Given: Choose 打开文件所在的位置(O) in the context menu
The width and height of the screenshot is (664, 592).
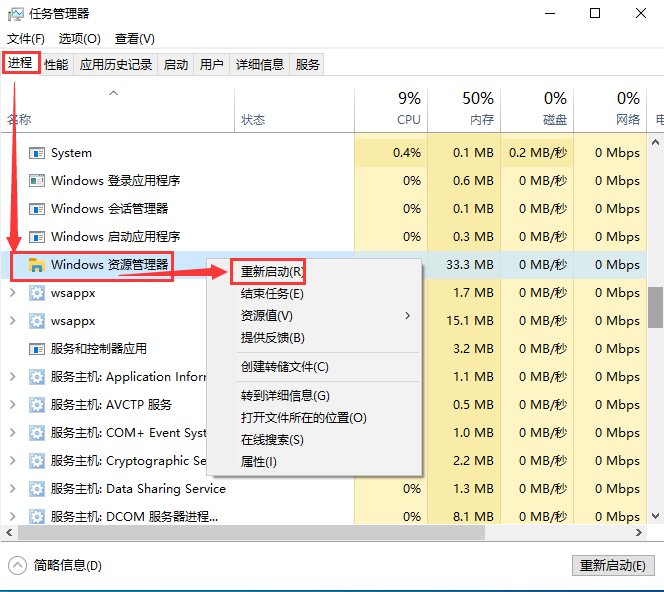Looking at the screenshot, I should [303, 418].
